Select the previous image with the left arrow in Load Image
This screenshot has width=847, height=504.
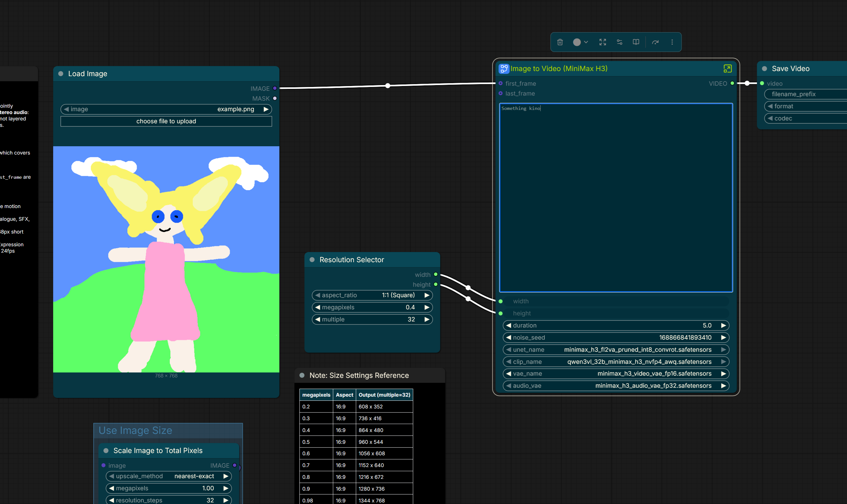(x=67, y=109)
